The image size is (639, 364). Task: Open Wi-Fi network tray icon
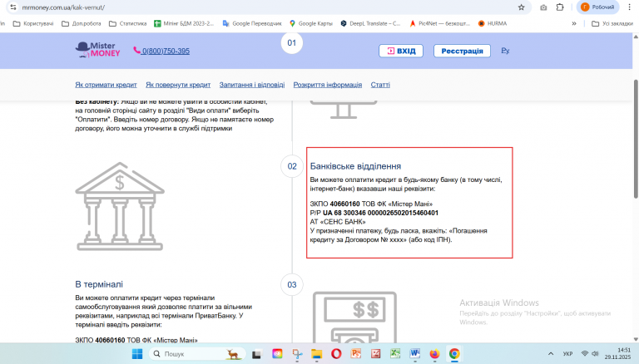pos(585,353)
